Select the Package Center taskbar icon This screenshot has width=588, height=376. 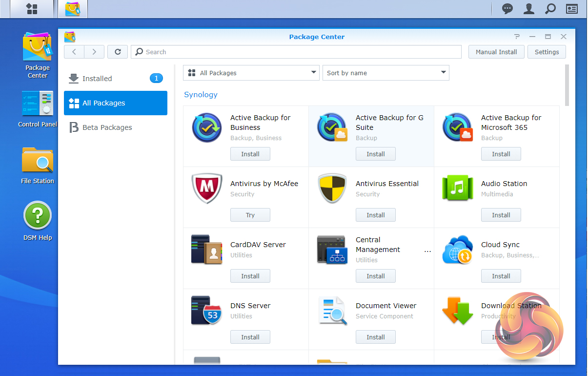coord(73,9)
